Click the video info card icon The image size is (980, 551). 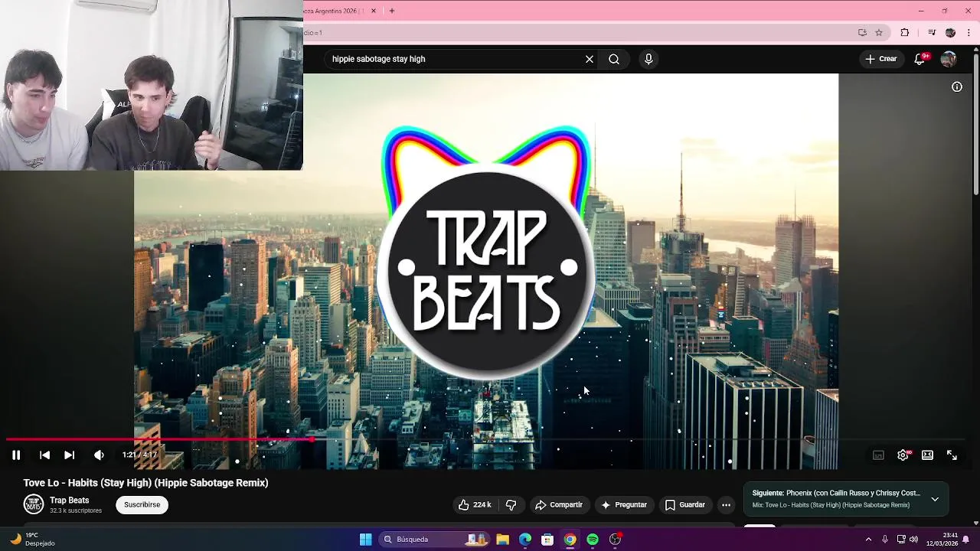pyautogui.click(x=957, y=87)
